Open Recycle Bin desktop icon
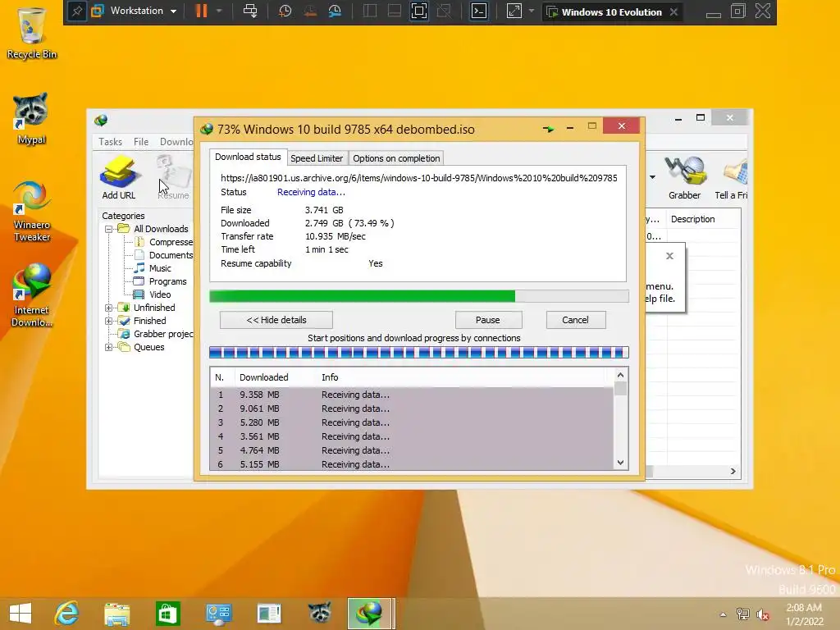Screen dimensions: 840x630 click(32, 33)
